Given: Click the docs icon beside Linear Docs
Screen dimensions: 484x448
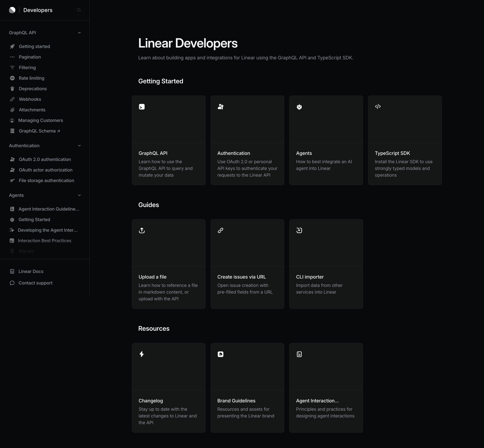Looking at the screenshot, I should click(12, 271).
